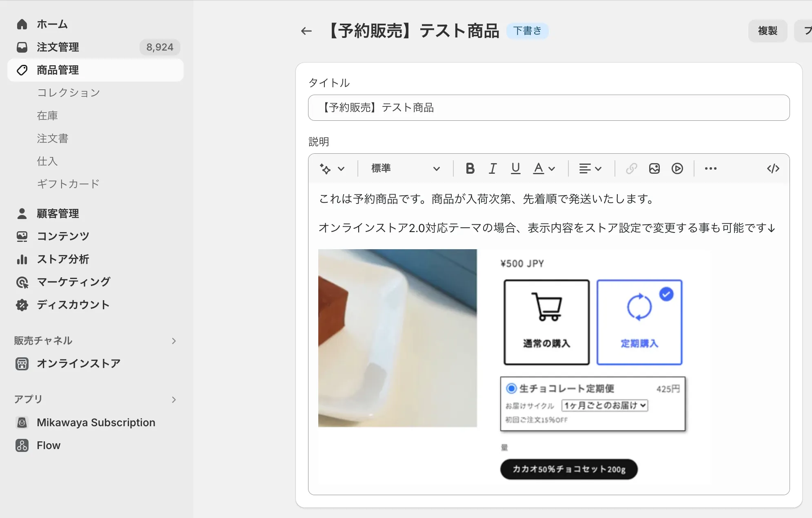Select 生チョコレート定期便 radio button
This screenshot has height=518, width=812.
(x=511, y=388)
